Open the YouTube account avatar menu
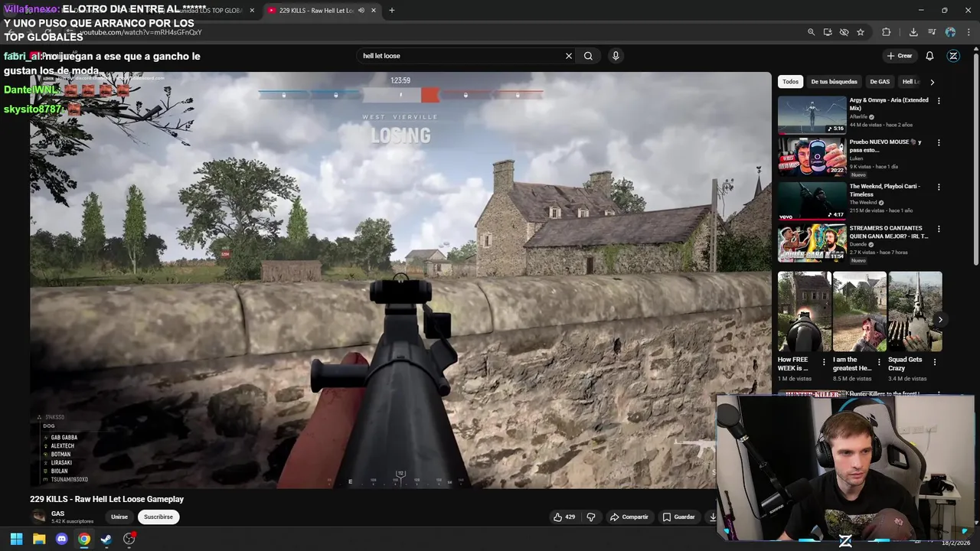The height and width of the screenshot is (551, 980). point(953,56)
